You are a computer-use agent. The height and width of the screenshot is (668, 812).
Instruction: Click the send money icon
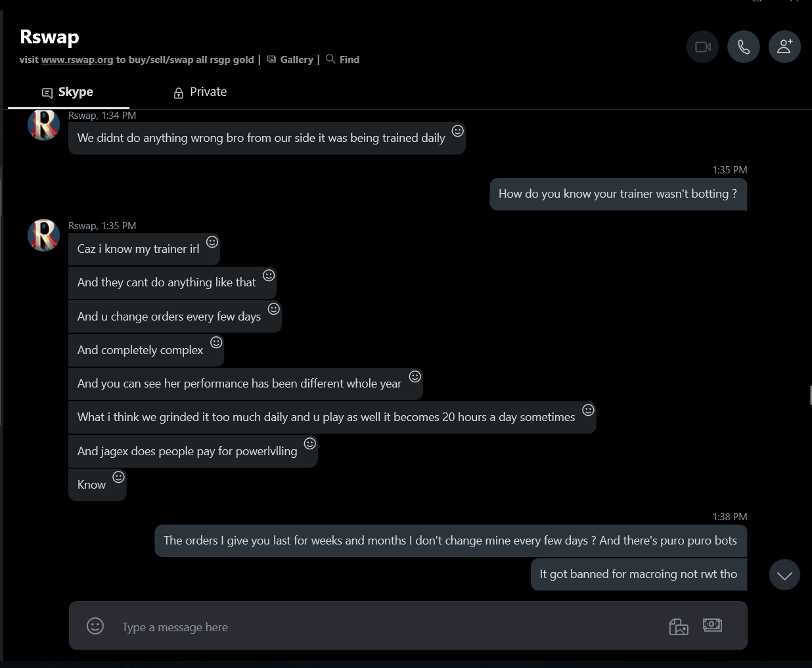(712, 625)
